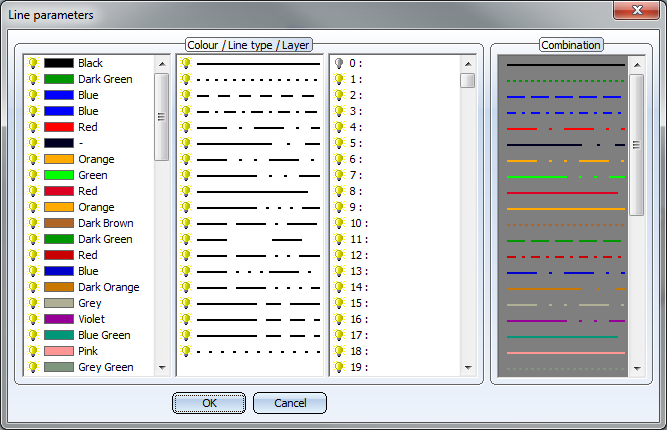Select the violet line in Combination list

coord(565,321)
